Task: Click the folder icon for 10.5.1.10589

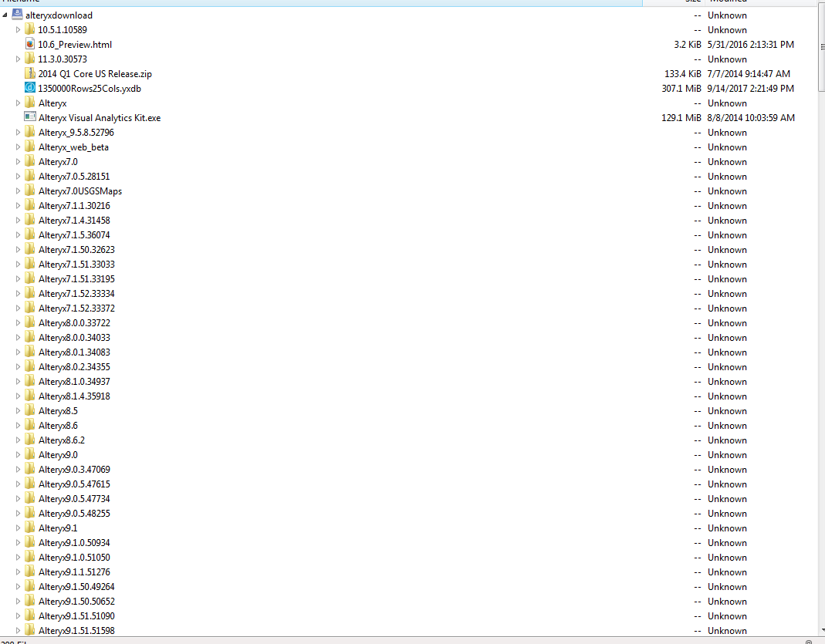Action: point(30,29)
